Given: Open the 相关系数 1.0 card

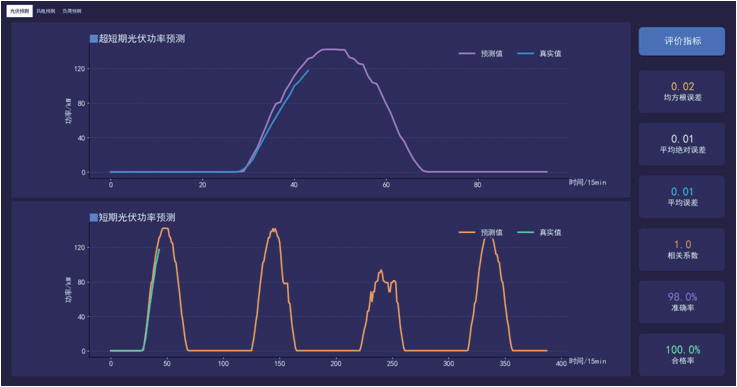Looking at the screenshot, I should [x=682, y=250].
